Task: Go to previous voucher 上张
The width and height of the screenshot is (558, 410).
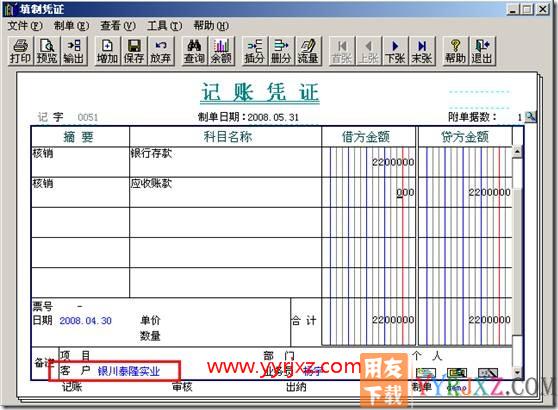Action: click(368, 51)
